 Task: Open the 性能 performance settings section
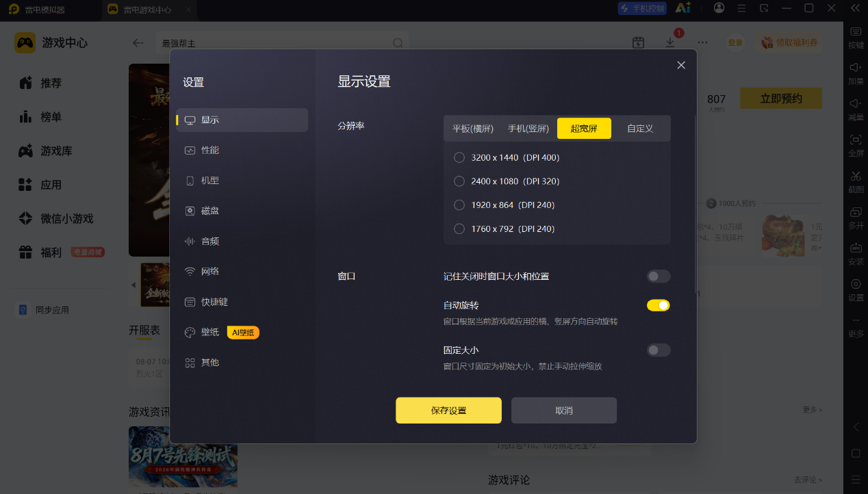pos(242,150)
